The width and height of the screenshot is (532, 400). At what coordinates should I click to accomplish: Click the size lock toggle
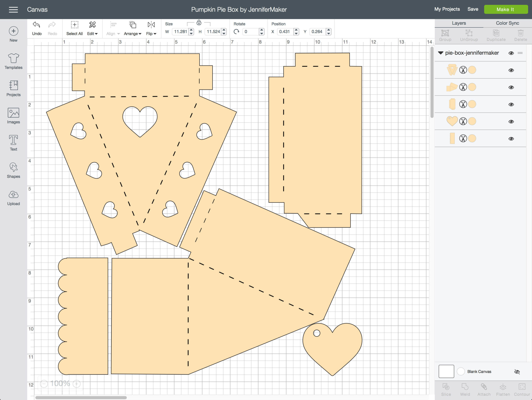[x=199, y=23]
